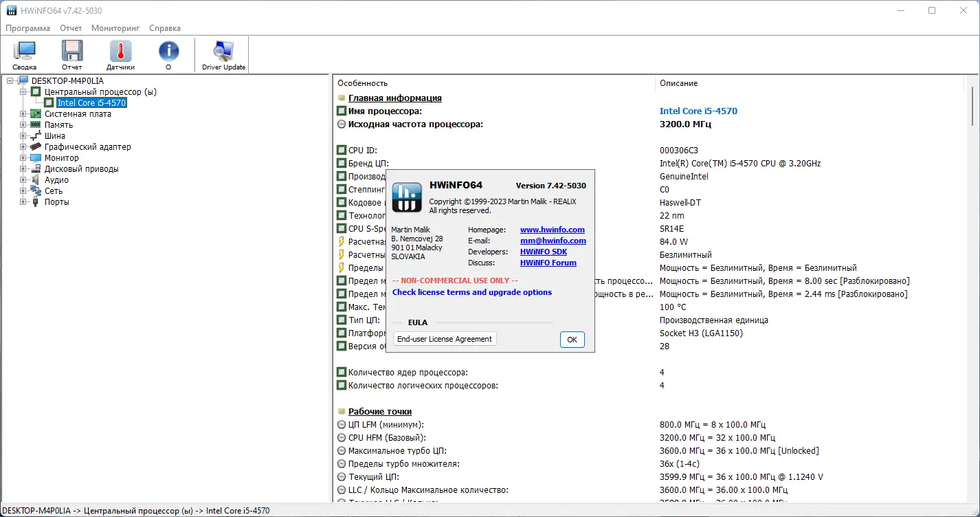The width and height of the screenshot is (980, 517).
Task: Select the Графический адаптер tree label
Action: [88, 147]
